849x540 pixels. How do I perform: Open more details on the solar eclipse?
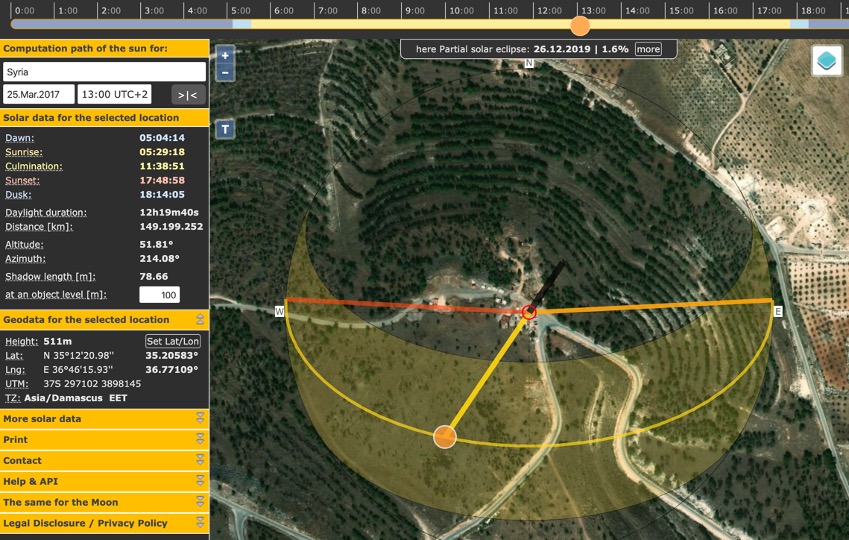pyautogui.click(x=648, y=49)
